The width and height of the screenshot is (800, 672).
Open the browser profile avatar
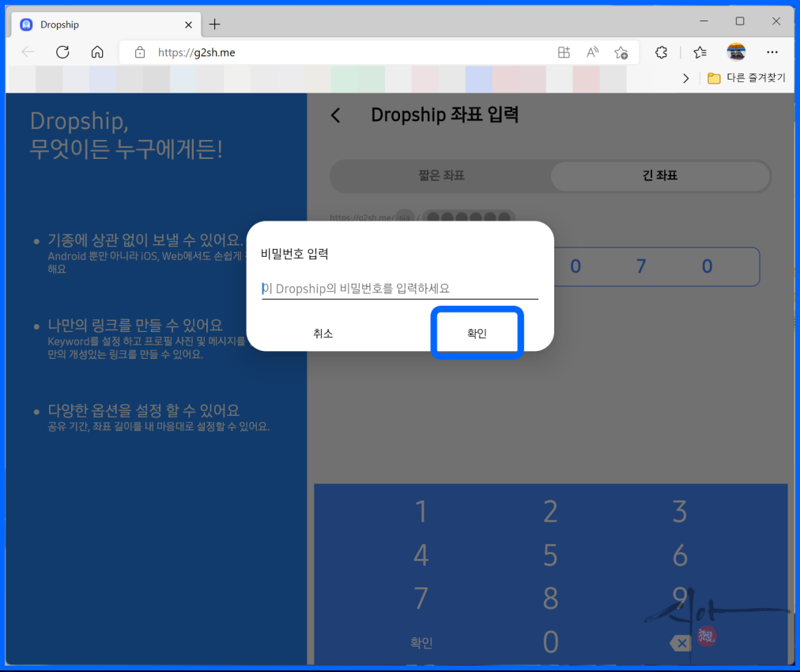pyautogui.click(x=736, y=52)
